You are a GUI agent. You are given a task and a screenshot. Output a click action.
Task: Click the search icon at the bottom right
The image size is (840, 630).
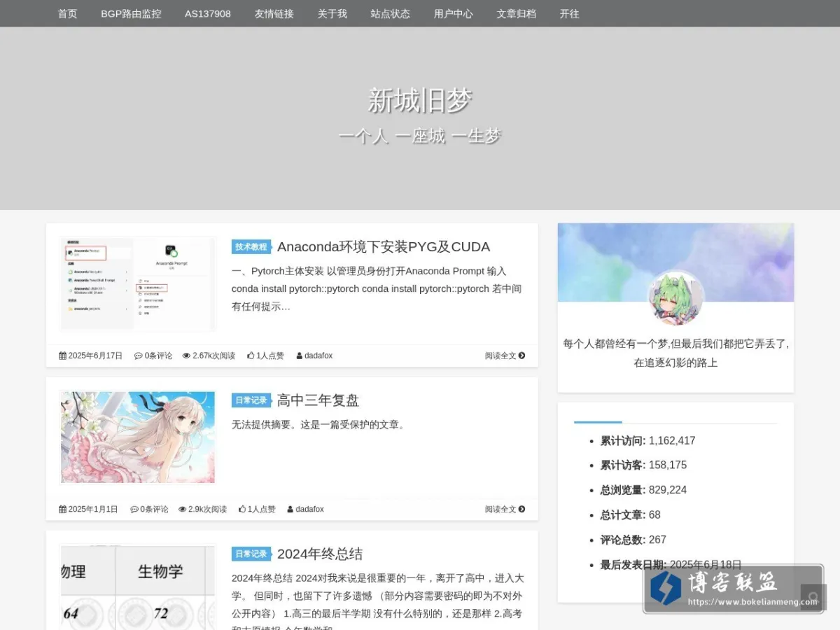[813, 598]
